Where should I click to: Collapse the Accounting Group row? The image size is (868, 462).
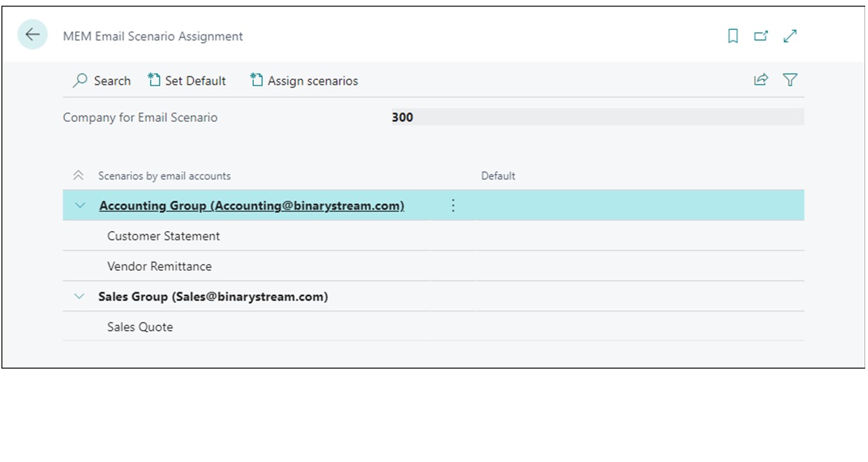click(x=80, y=206)
